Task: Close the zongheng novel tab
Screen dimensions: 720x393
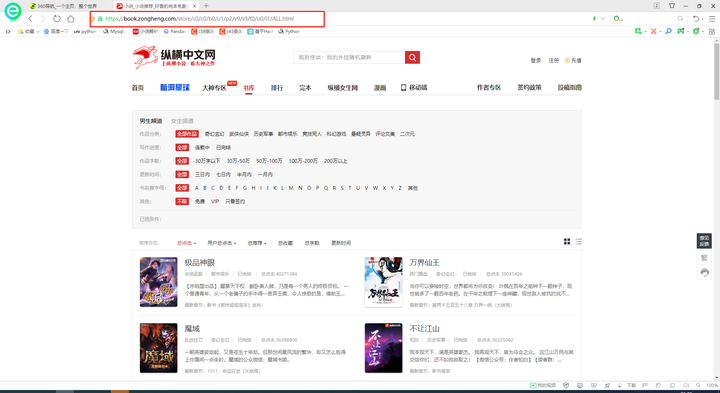Action: tap(195, 6)
